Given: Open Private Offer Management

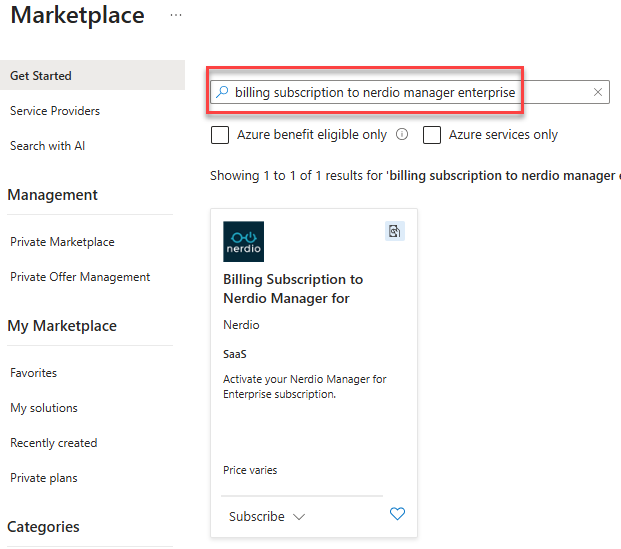Looking at the screenshot, I should point(80,277).
